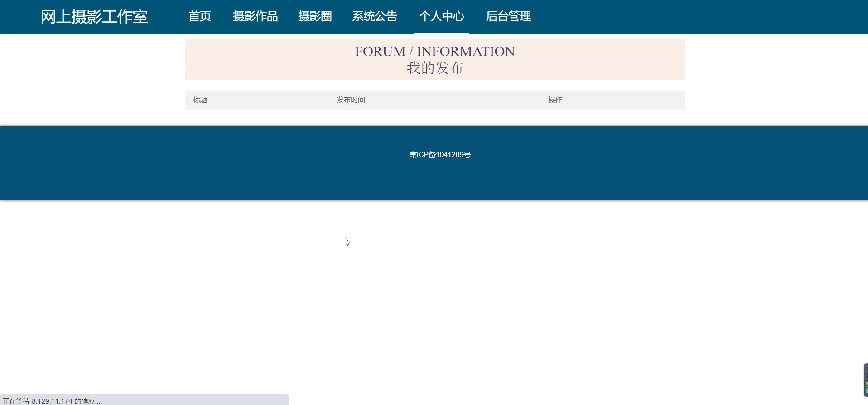Go to the 首页 home page

[x=200, y=16]
